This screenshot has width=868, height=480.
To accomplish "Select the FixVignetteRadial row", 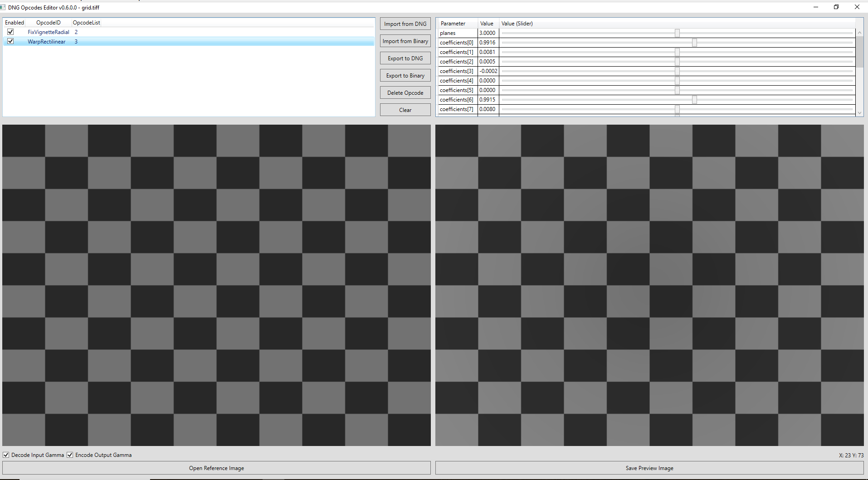I will tap(48, 32).
